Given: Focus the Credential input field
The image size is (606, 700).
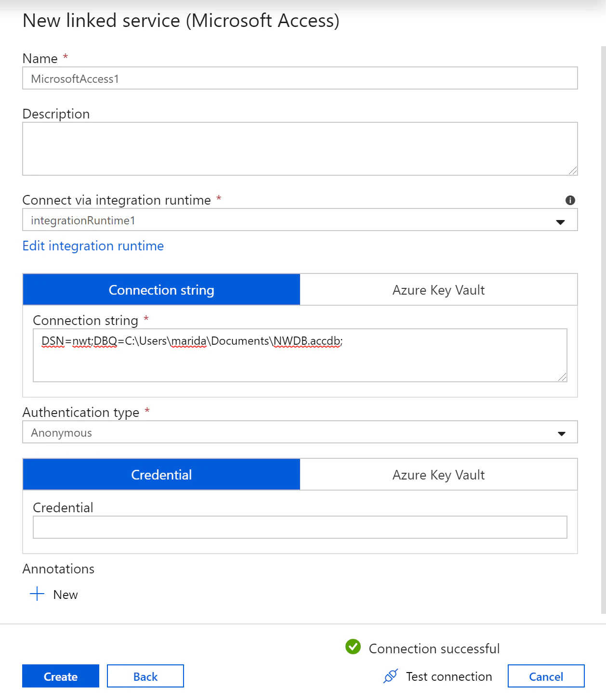Looking at the screenshot, I should point(300,527).
